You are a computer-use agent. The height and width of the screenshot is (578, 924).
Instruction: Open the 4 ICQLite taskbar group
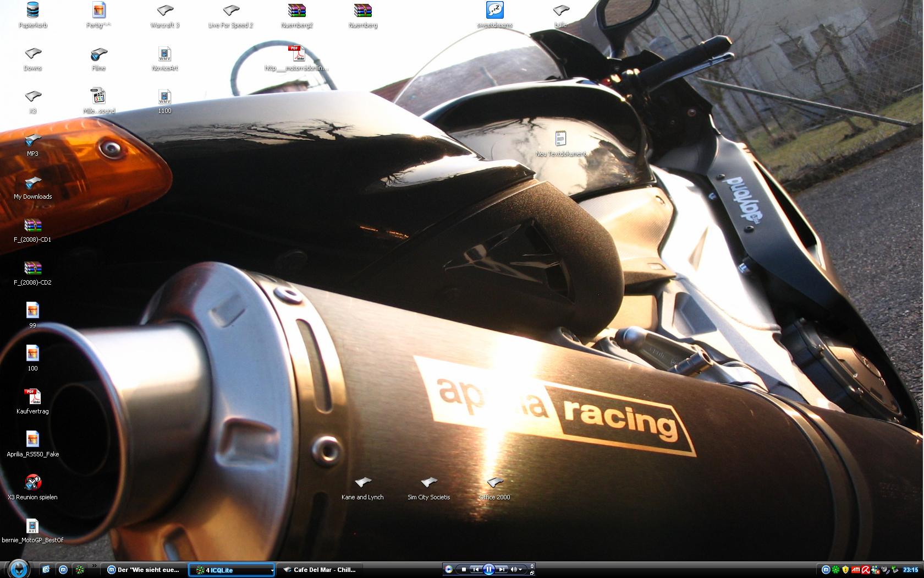[232, 570]
